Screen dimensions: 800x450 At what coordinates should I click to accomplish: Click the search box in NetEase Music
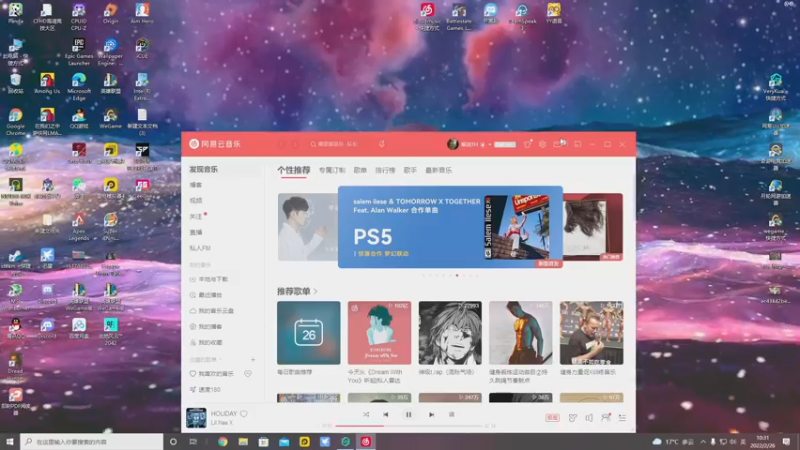coord(339,144)
